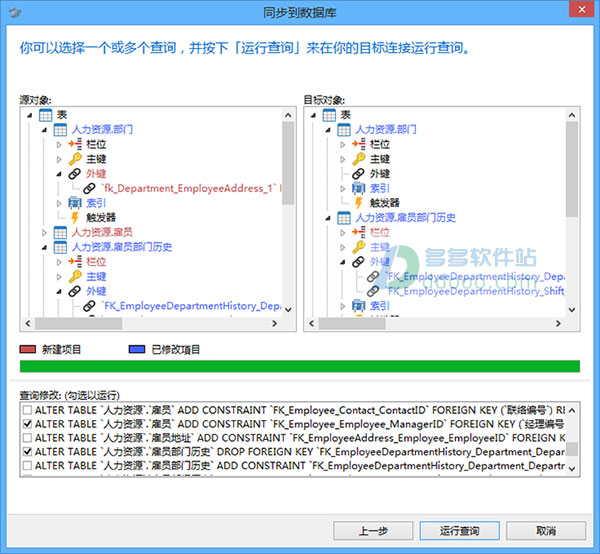Uncheck the FK_Employee_Employee_ManagerID query checkbox
Screen dimensions: 600x554
coord(27,424)
